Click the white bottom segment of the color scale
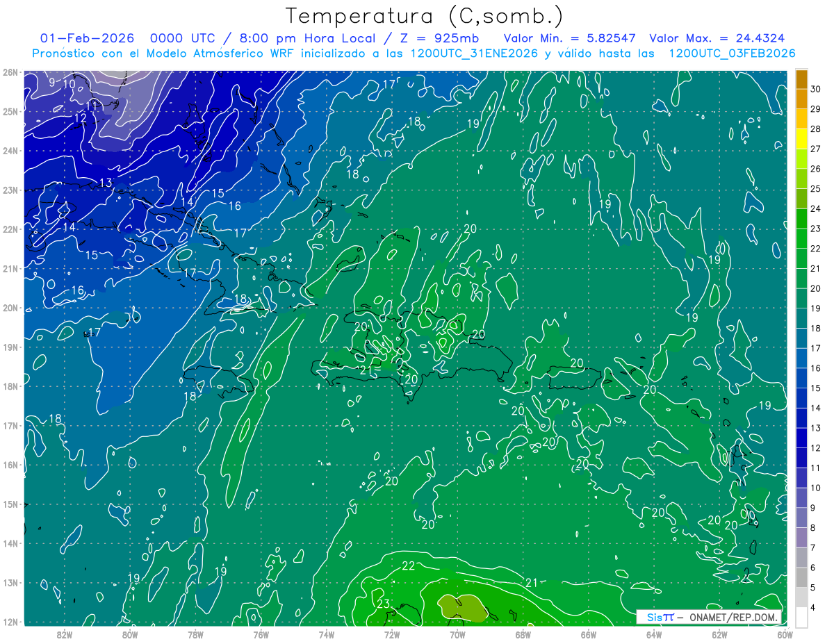 point(801,617)
